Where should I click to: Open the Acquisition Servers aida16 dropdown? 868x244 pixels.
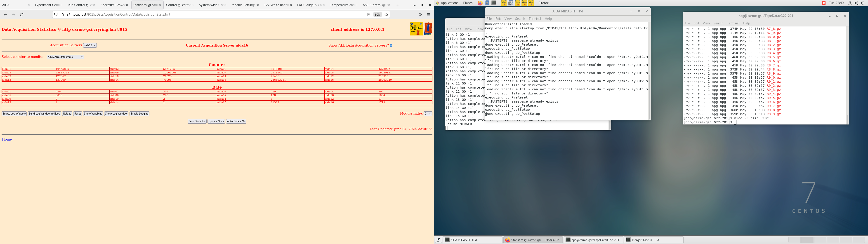click(90, 45)
